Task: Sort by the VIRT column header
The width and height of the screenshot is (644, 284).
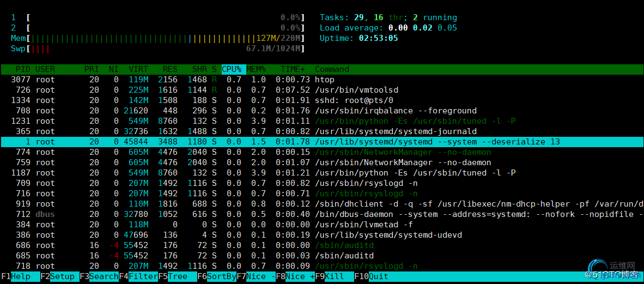Action: pos(138,69)
